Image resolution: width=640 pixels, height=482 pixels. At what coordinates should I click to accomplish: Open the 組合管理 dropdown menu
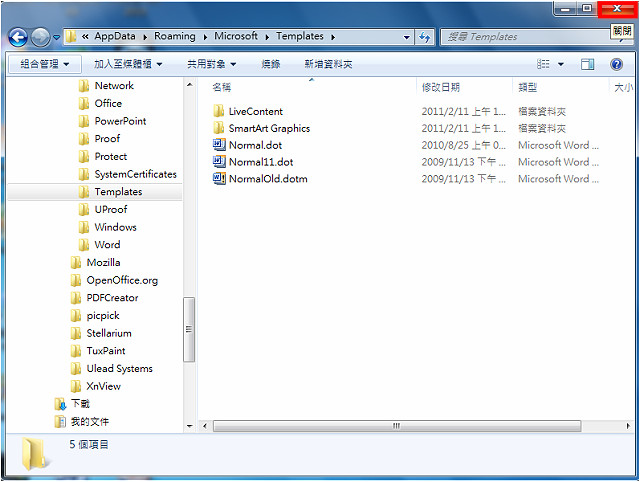click(45, 64)
